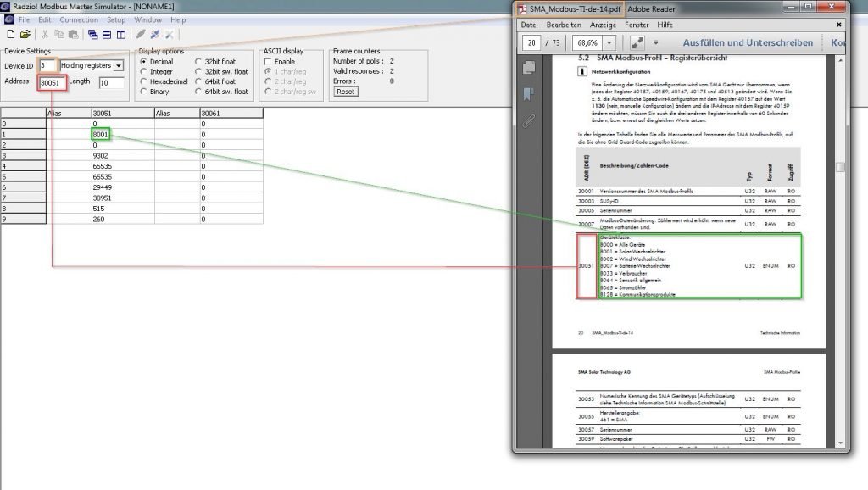This screenshot has width=868, height=490.
Task: Open bookmarks panel in Adobe Reader
Action: pyautogui.click(x=529, y=93)
